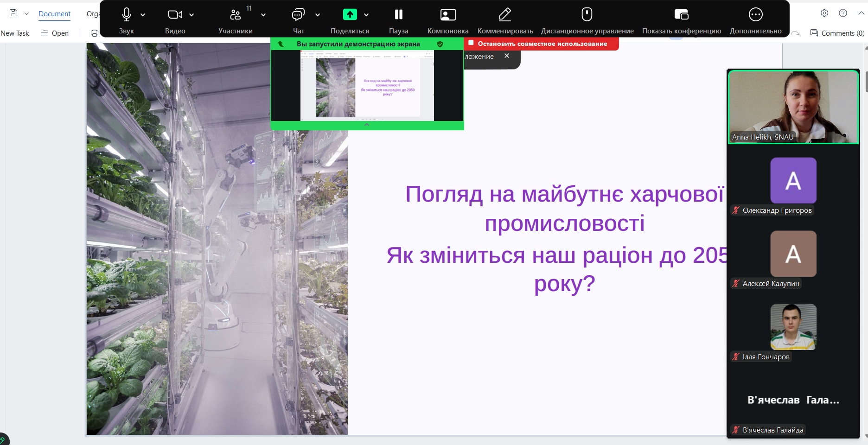Screen dimensions: 868x445
Task: Open the Дополнительно more options menu
Action: [x=755, y=15]
